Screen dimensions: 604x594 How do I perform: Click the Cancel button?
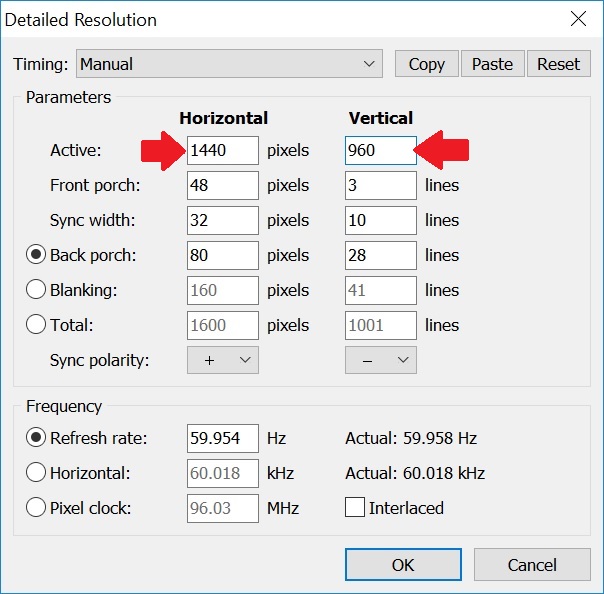click(x=532, y=565)
